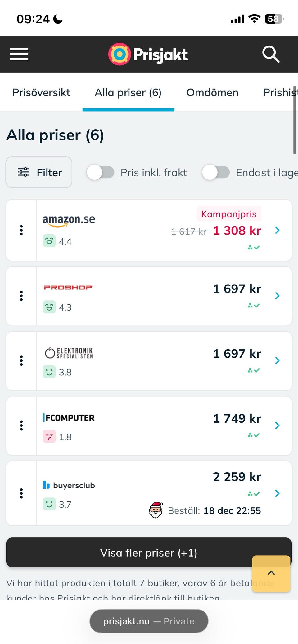Screen dimensions: 298x644
Task: Toggle the Endast i lager switch
Action: [216, 172]
